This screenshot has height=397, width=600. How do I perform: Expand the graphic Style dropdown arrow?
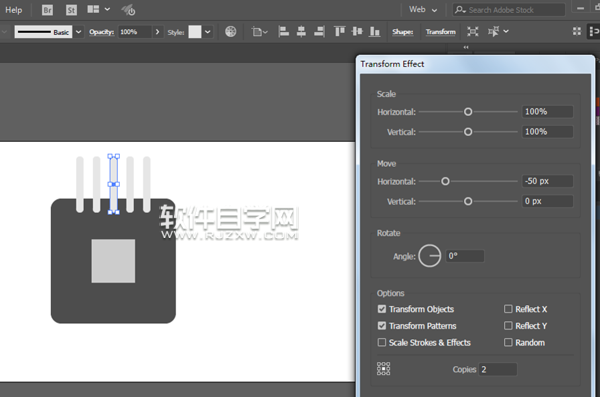click(207, 32)
